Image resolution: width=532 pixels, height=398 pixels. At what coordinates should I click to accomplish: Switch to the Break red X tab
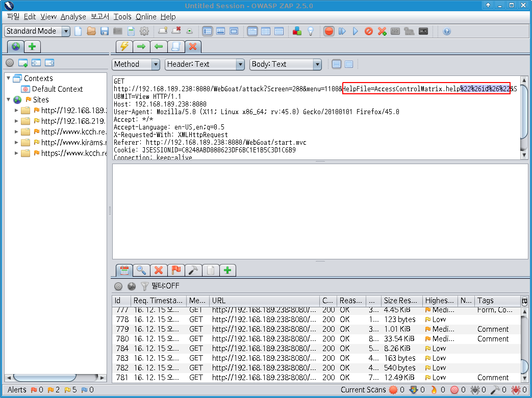193,46
